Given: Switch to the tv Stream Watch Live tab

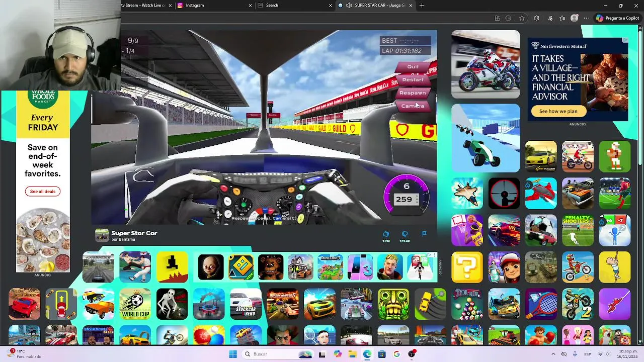Looking at the screenshot, I should [x=146, y=6].
